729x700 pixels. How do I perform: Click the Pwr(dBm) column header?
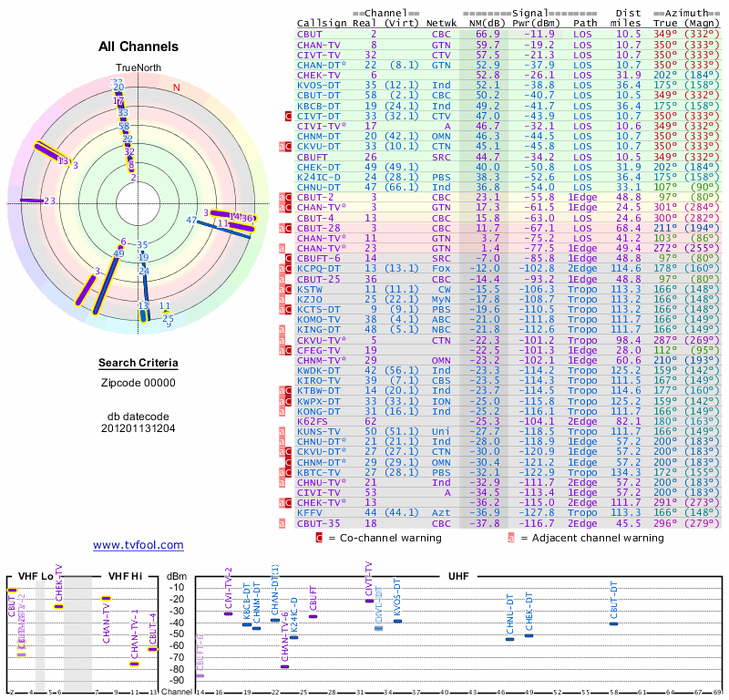[536, 24]
